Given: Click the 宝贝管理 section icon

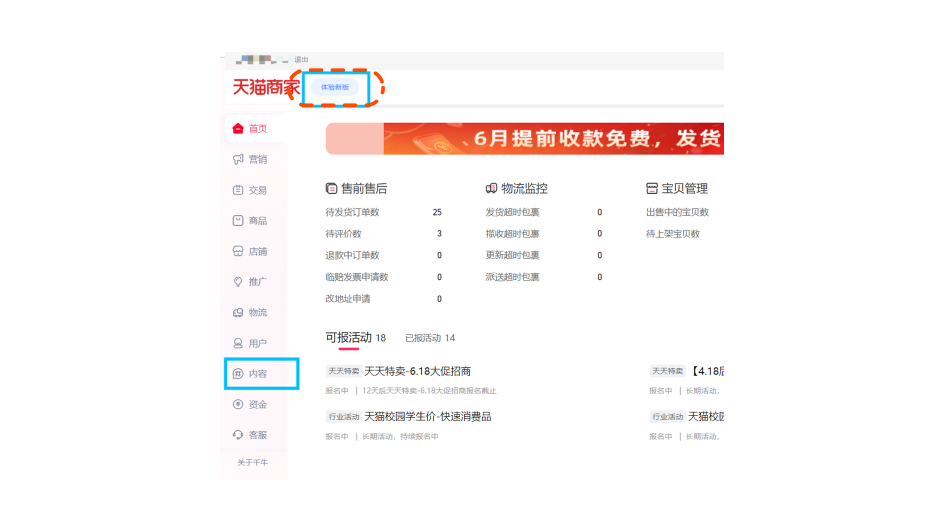Looking at the screenshot, I should 652,188.
